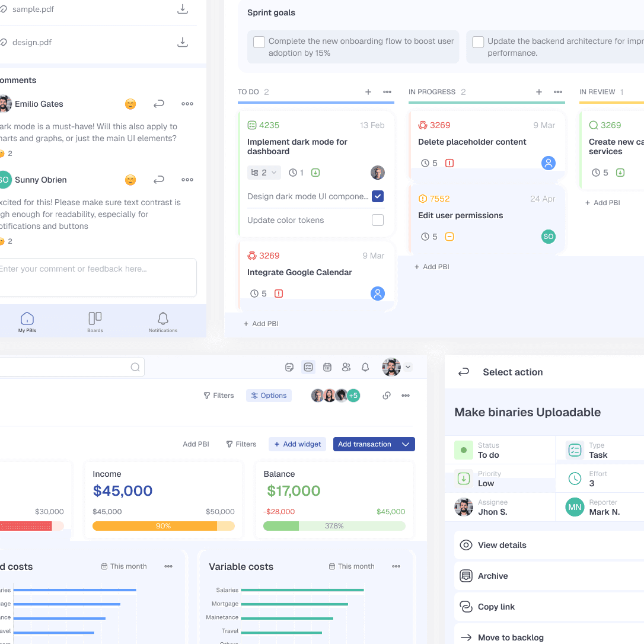Click the Balance 37.8% progress bar

(334, 526)
